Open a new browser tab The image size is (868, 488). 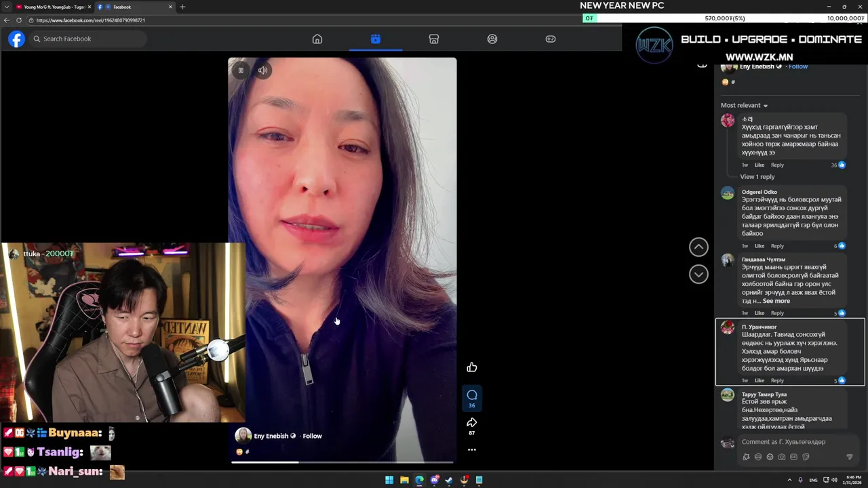coord(182,7)
